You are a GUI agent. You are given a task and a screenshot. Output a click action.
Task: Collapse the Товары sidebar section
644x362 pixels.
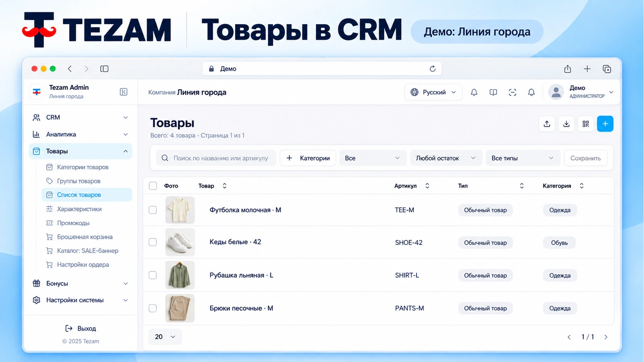[x=80, y=151]
